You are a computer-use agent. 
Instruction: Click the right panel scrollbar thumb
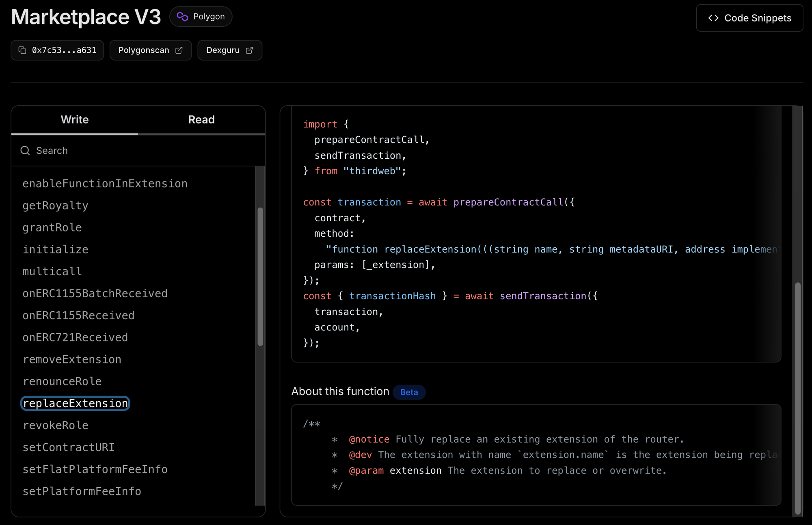(x=798, y=398)
